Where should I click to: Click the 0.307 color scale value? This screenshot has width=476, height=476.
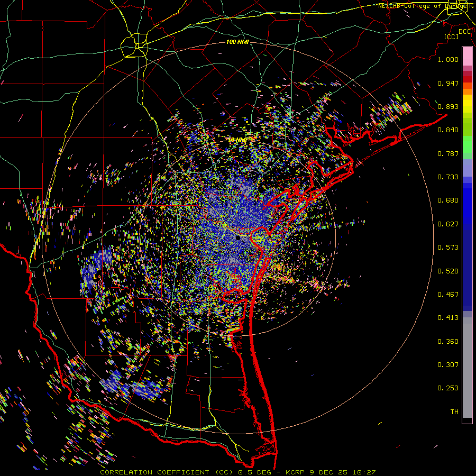[448, 365]
